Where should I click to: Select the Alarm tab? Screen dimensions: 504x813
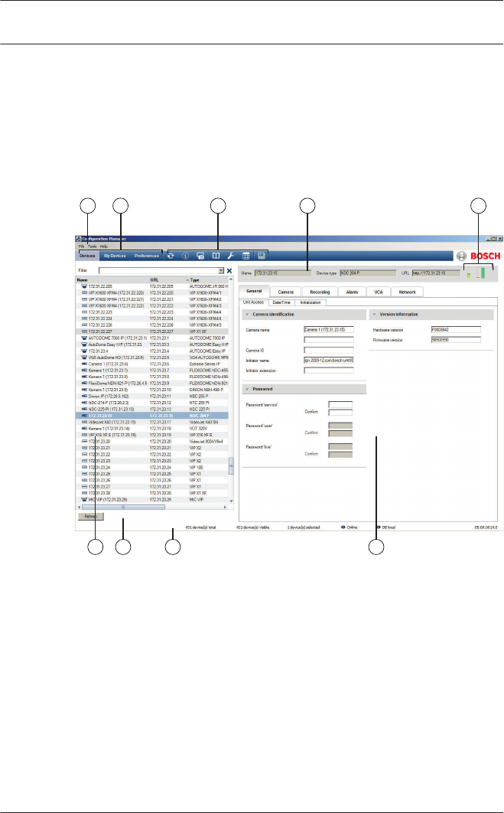352,292
